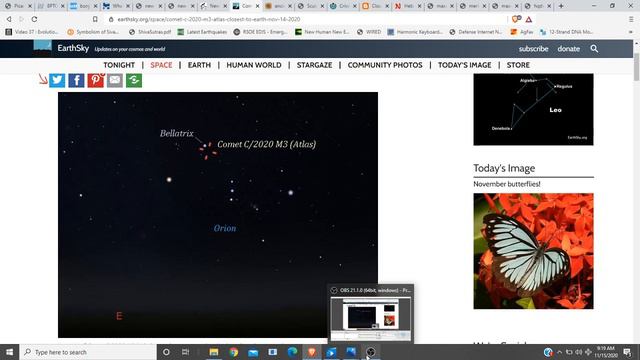The width and height of the screenshot is (640, 360).
Task: Open a new browser tab with plus
Action: tap(561, 6)
